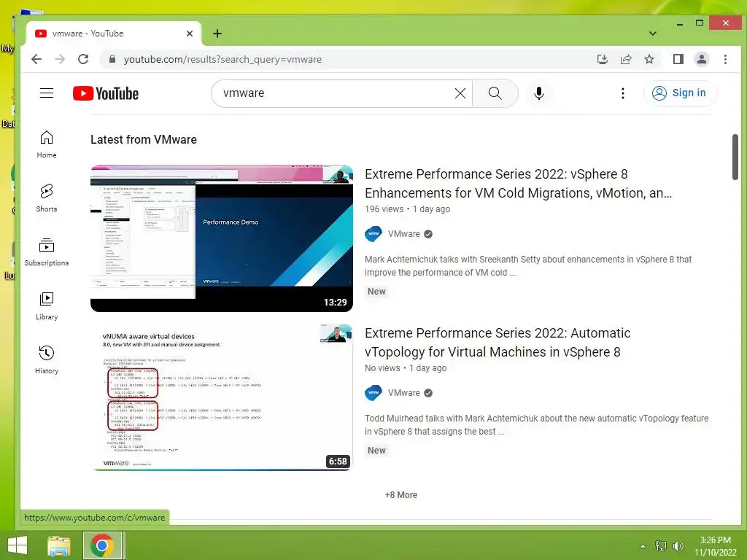Image resolution: width=747 pixels, height=560 pixels.
Task: Open Chrome's three-dot menu
Action: point(725,59)
